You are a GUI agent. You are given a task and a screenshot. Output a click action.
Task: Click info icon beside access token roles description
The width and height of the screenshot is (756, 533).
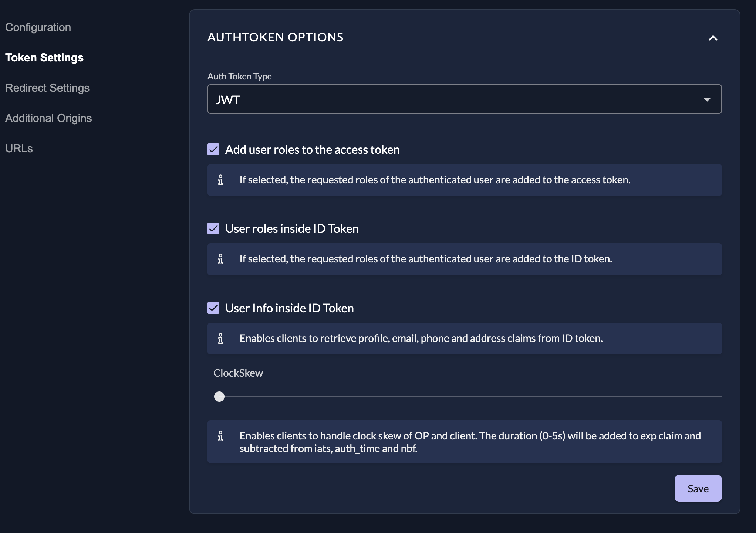[x=220, y=180]
